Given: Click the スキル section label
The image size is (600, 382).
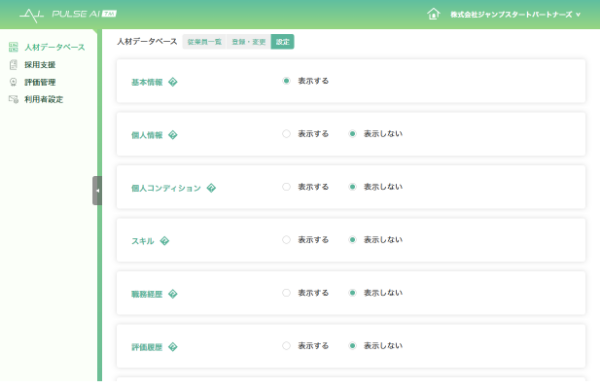Looking at the screenshot, I should click(143, 241).
